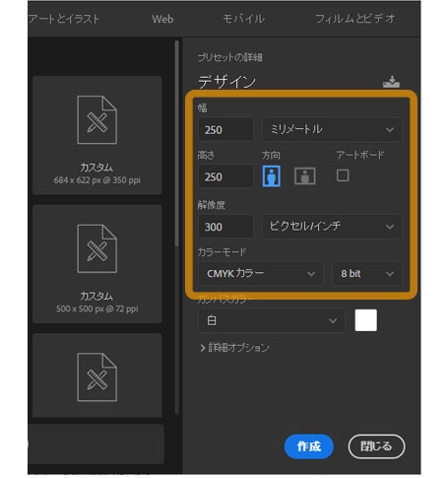Click the 作成 button

pyautogui.click(x=309, y=446)
